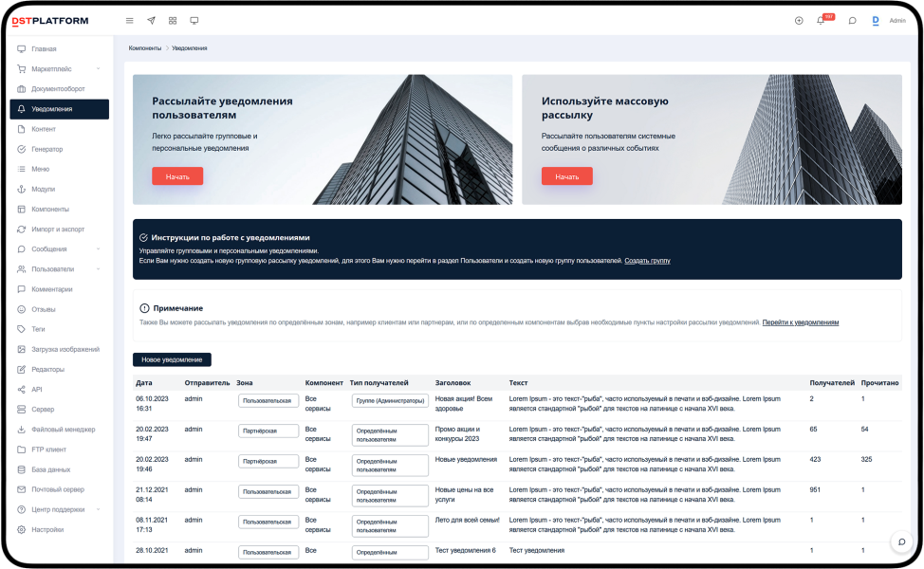Click the DST Platform logo

pyautogui.click(x=49, y=21)
